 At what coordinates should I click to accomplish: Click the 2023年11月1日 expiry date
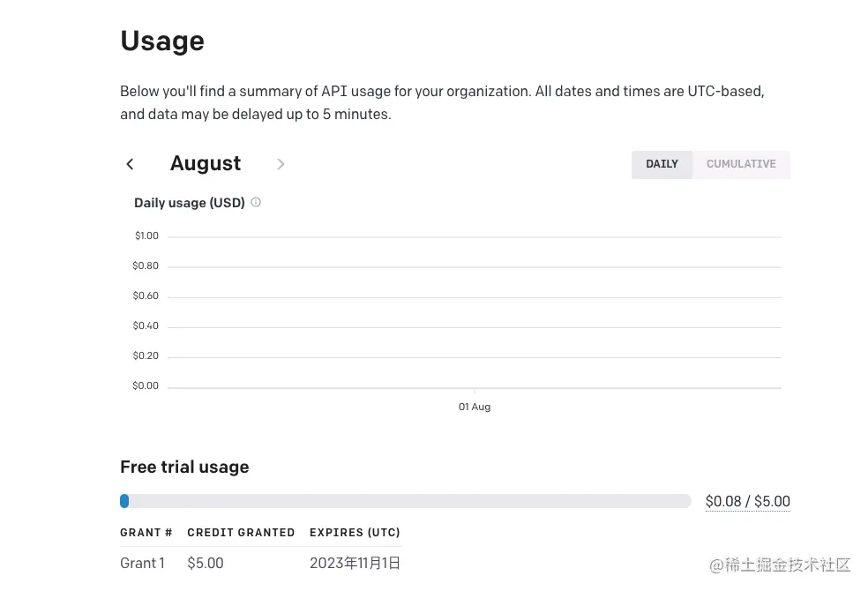(355, 563)
